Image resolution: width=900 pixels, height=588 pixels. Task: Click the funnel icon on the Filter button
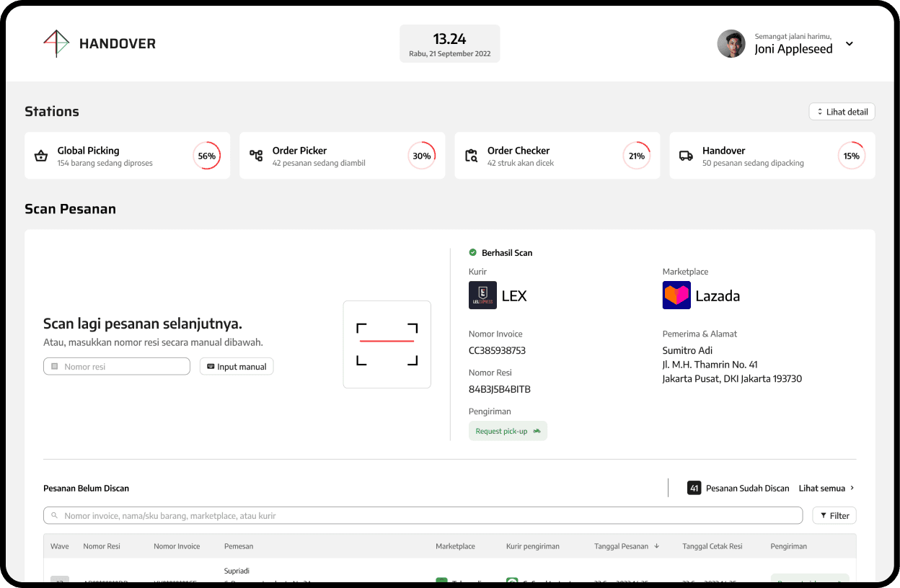pos(822,515)
